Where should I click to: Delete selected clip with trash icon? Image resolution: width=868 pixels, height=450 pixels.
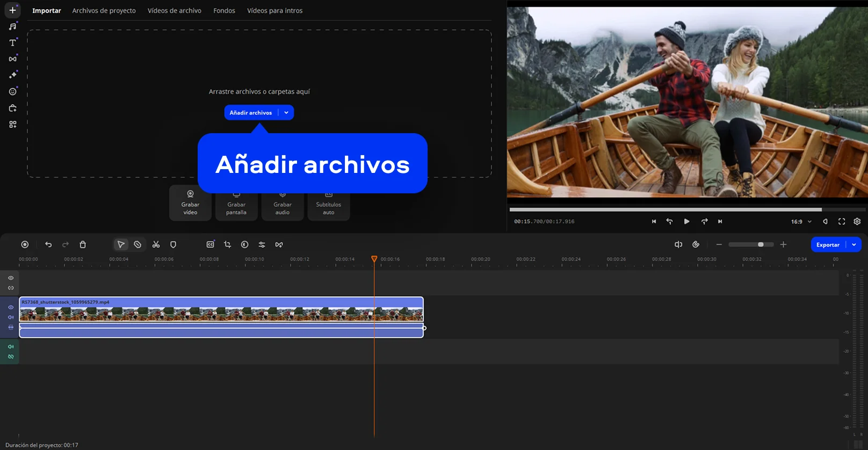pos(83,244)
